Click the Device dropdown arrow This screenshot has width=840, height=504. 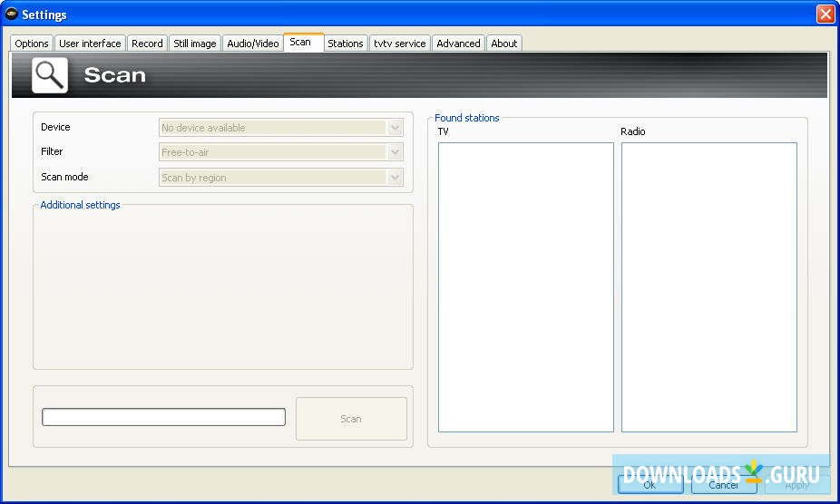coord(396,128)
